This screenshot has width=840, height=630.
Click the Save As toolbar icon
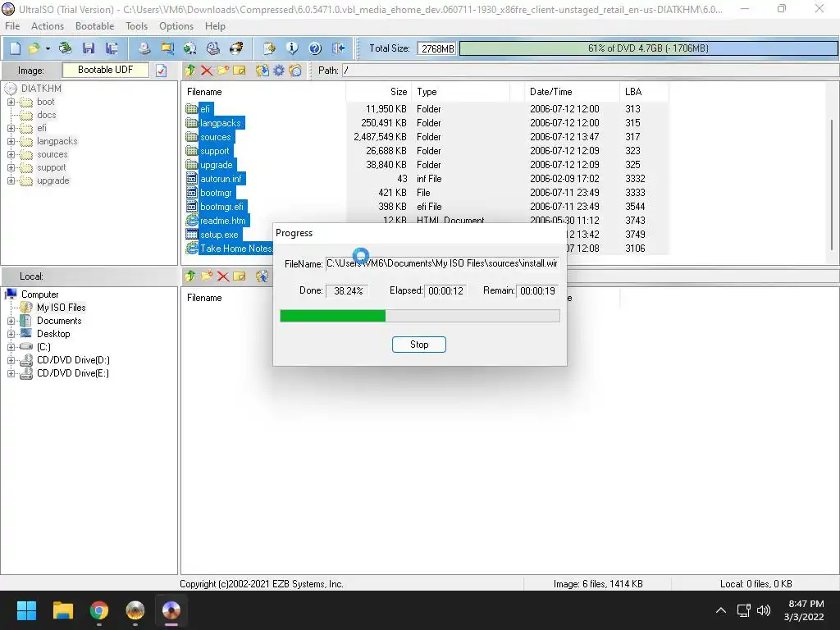click(x=112, y=48)
